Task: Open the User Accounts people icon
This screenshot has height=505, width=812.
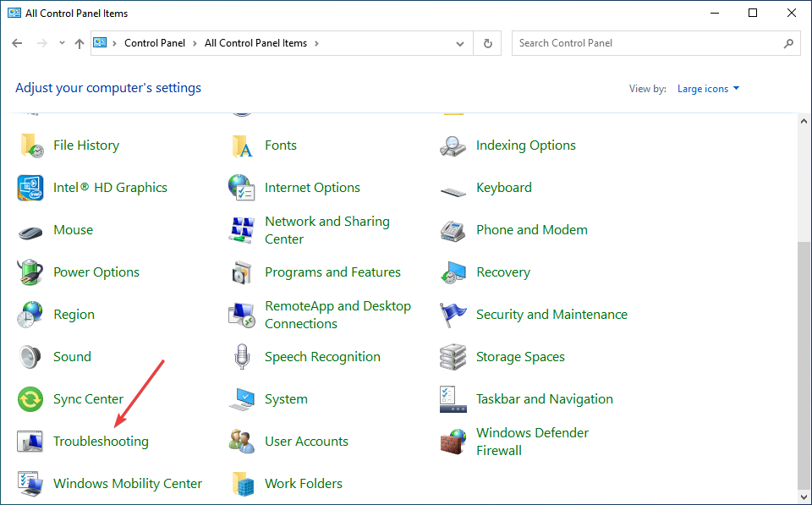Action: (x=242, y=442)
